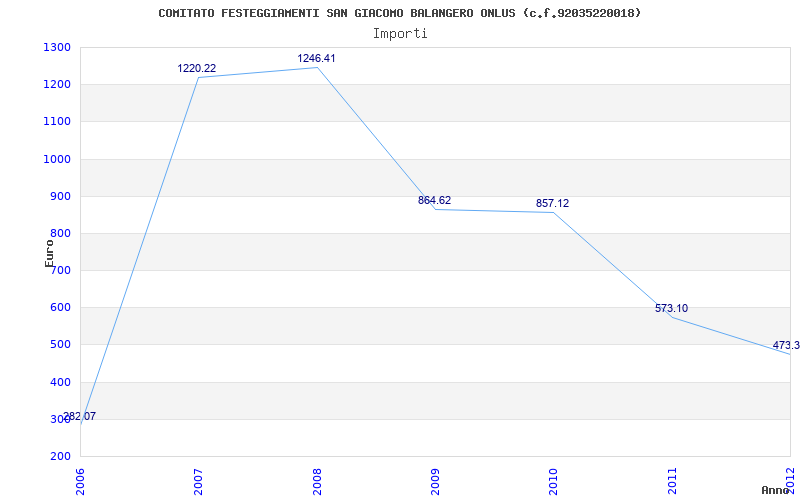
Task: Click the 500 y-axis tick label
Action: [x=60, y=345]
